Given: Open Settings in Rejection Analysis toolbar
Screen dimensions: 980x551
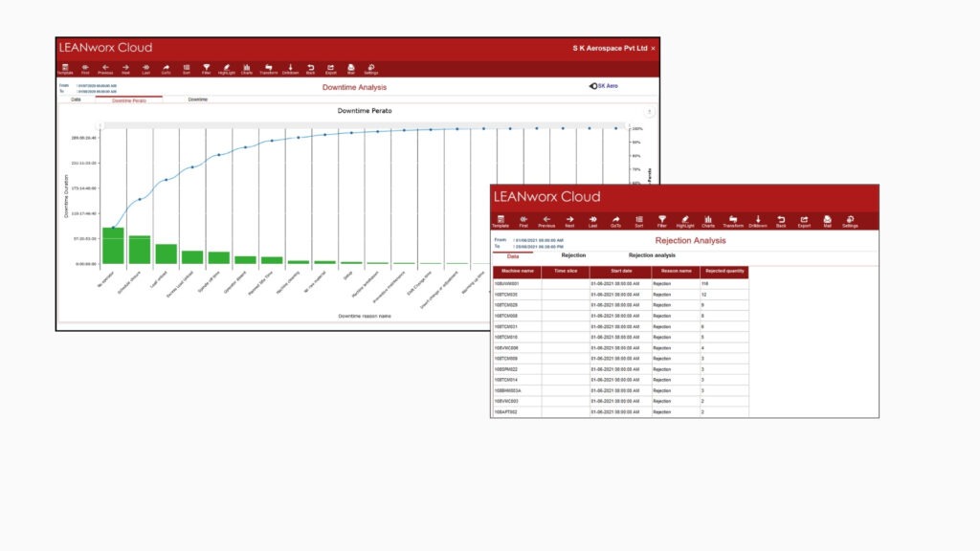Looking at the screenshot, I should click(850, 221).
